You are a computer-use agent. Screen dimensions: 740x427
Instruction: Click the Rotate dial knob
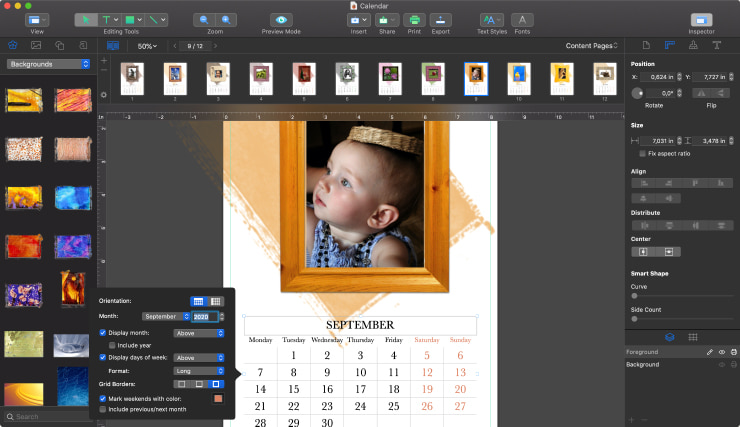[637, 93]
